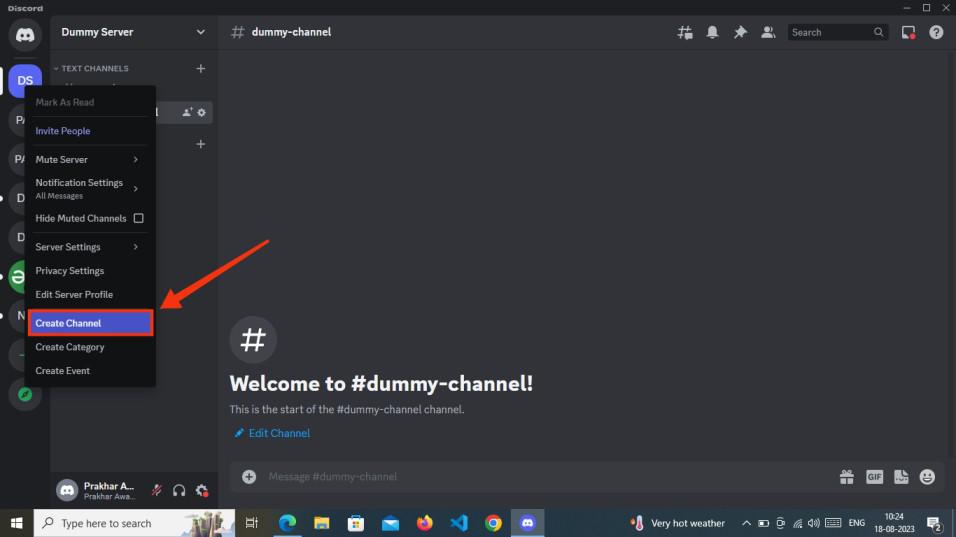Open Notification Settings bell icon
Viewport: 956px width, 537px height.
(x=712, y=32)
